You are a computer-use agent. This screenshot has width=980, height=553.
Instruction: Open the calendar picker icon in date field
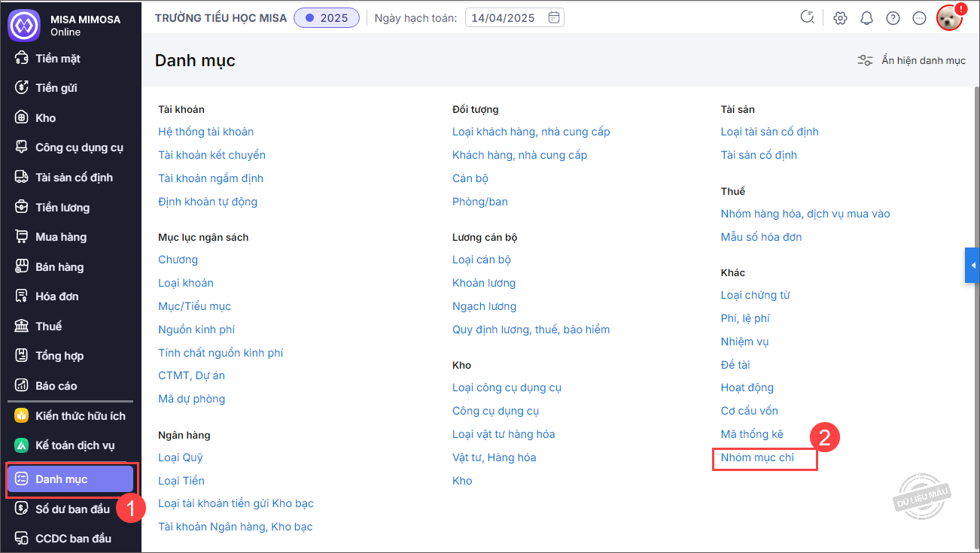click(554, 18)
